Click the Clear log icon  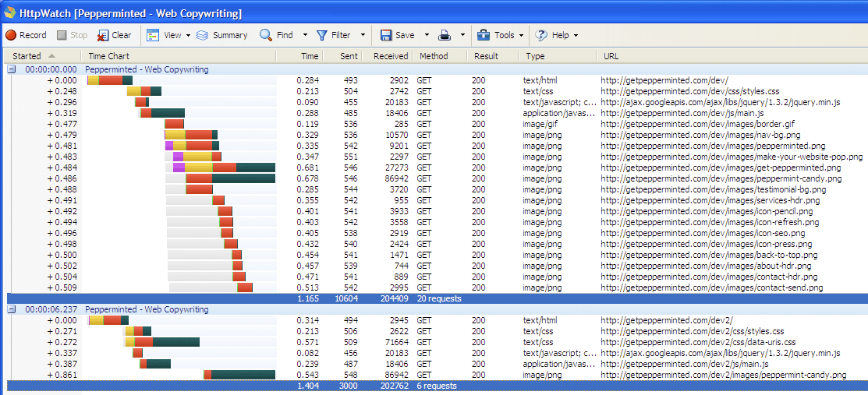(x=103, y=35)
